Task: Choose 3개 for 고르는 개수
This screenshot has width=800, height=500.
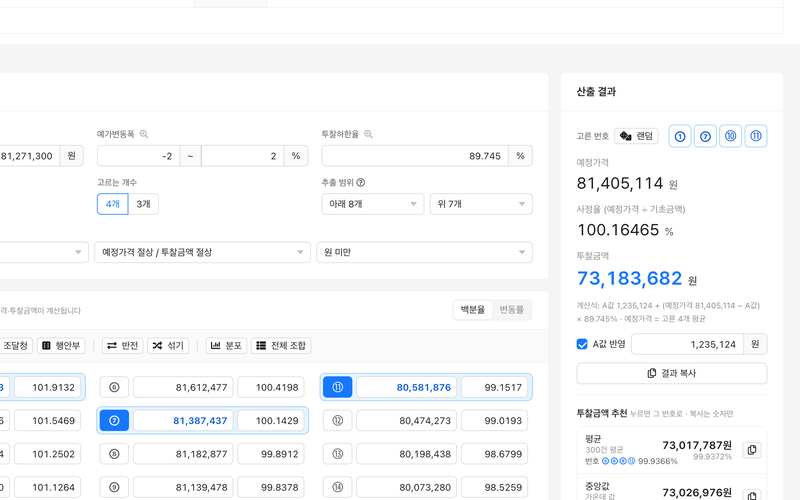Action: (143, 204)
